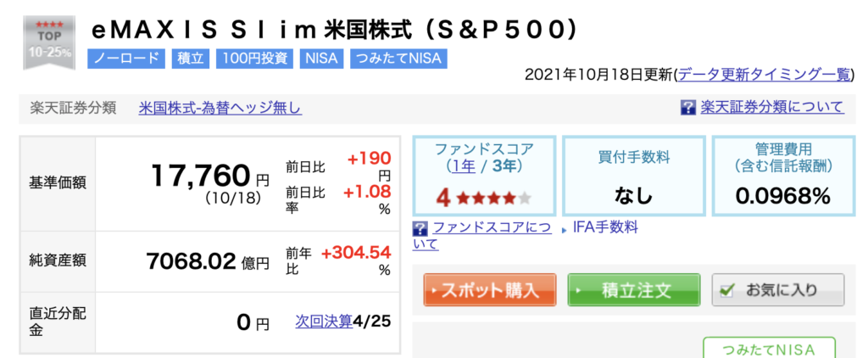Click the fund score star rating icons
Image resolution: width=868 pixels, height=358 pixels.
[494, 198]
